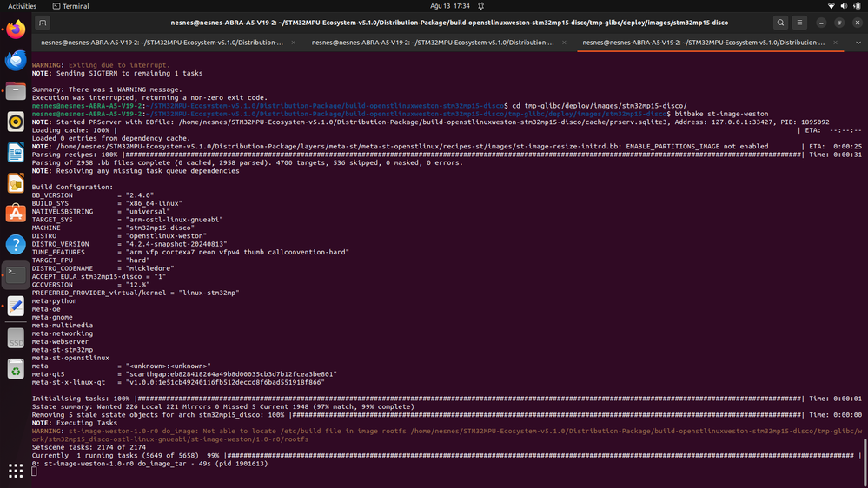Screen dimensions: 868x488
Task: Click the 'Sstate summary' line
Action: tap(223, 406)
